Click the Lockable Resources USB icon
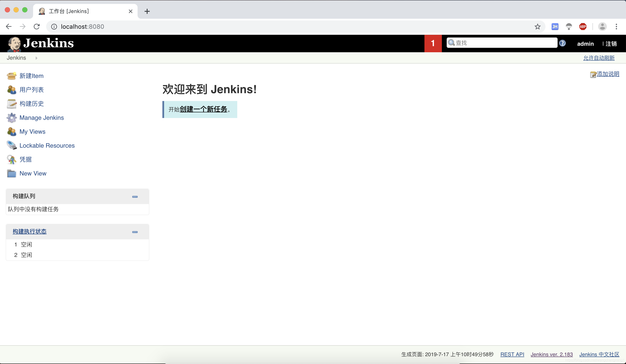Screen dimensions: 626x364 tap(11, 145)
